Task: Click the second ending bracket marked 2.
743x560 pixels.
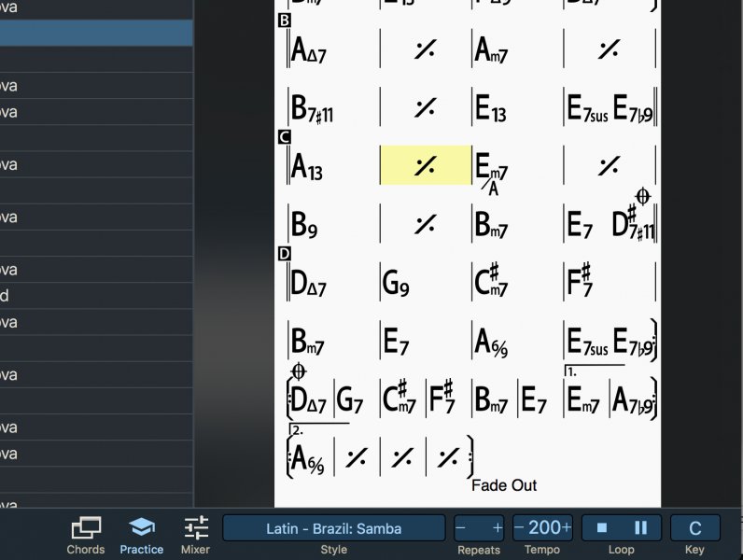Action: tap(319, 429)
